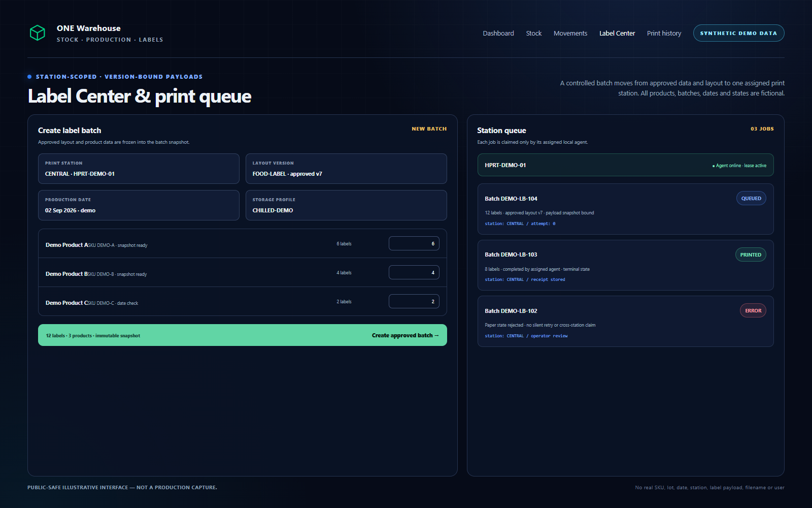Edit label quantity for Demo Product A
Image resolution: width=812 pixels, height=508 pixels.
[414, 243]
